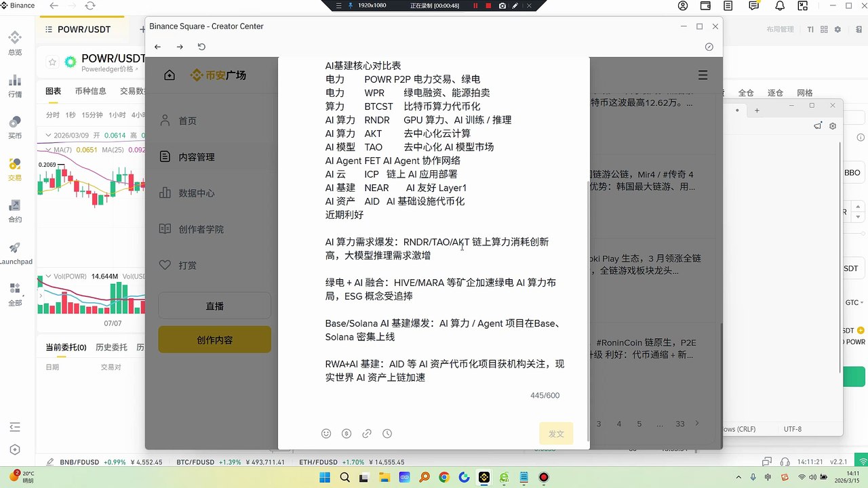Viewport: 868px width, 488px height.
Task: Go to page 4 of posts
Action: pos(618,424)
